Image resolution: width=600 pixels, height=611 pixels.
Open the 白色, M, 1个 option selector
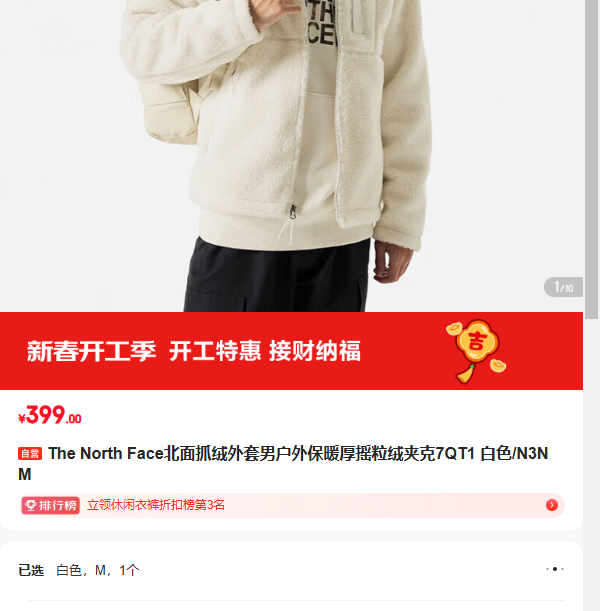98,570
